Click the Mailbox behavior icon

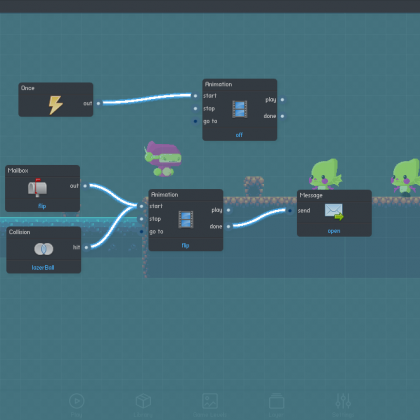37,187
